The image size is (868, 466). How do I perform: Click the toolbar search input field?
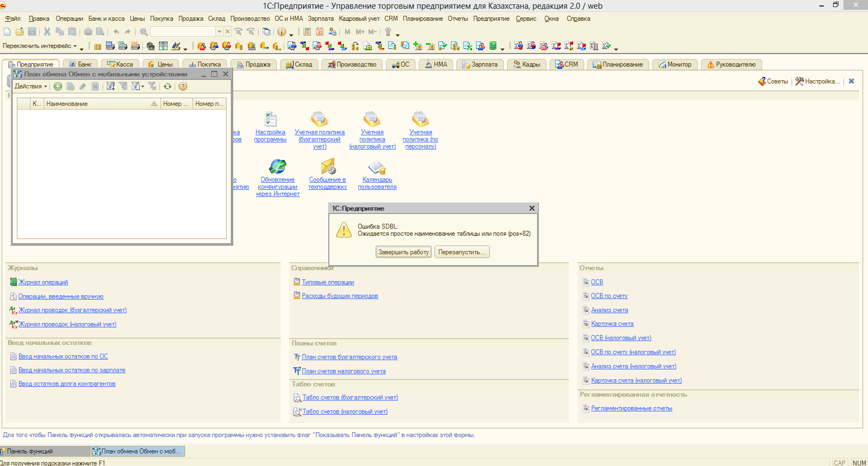click(183, 32)
